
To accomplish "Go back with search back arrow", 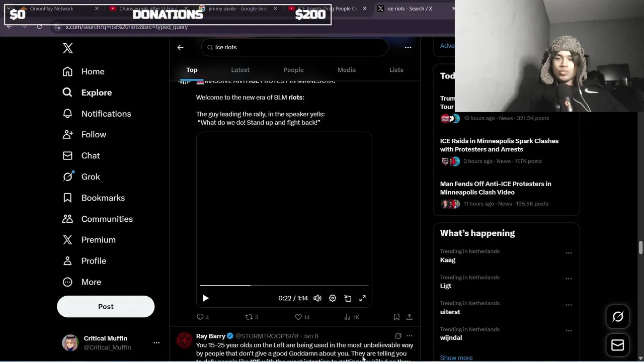I will (181, 47).
